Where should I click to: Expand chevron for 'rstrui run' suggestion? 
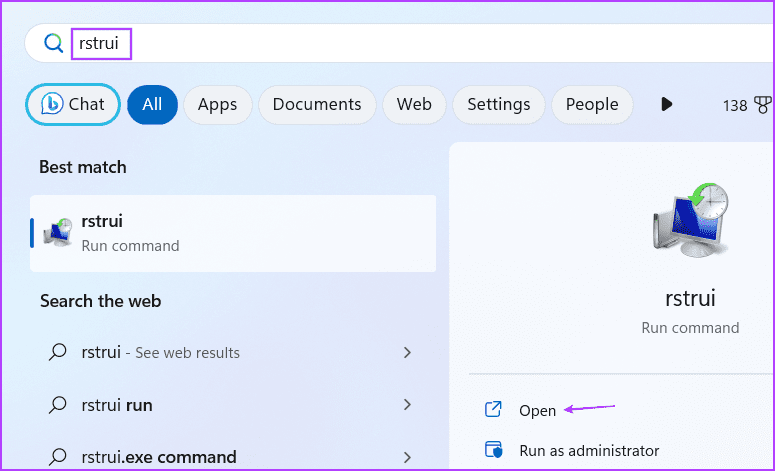pyautogui.click(x=407, y=405)
